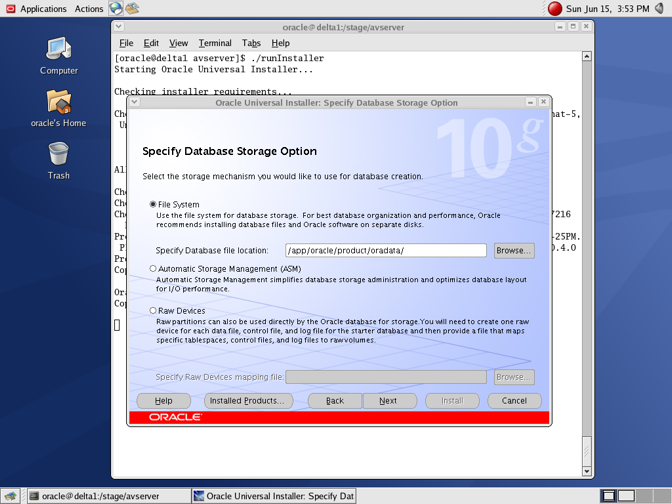Image resolution: width=672 pixels, height=504 pixels.
Task: Open the Applications menu
Action: tap(43, 9)
